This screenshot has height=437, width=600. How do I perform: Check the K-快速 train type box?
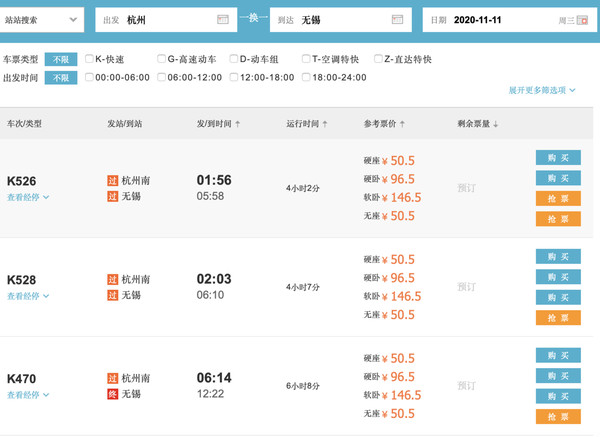coord(89,59)
